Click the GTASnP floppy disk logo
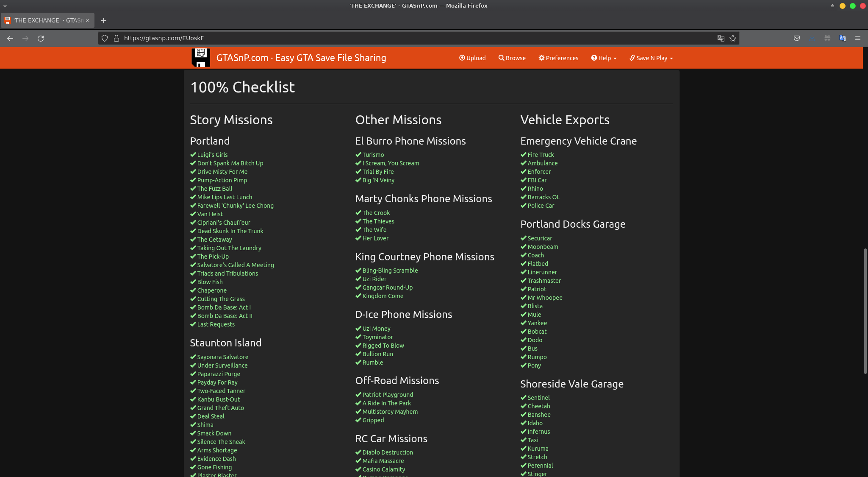This screenshot has height=477, width=868. 201,58
